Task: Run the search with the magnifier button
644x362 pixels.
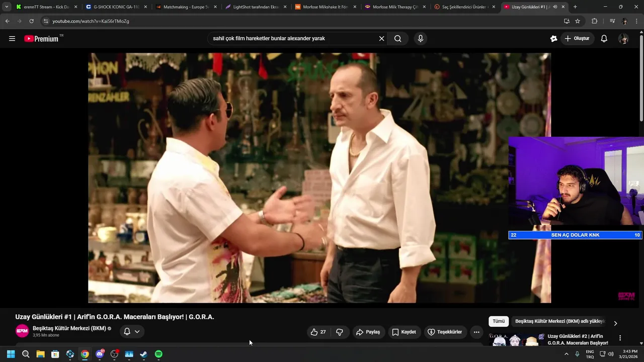Action: point(398,39)
